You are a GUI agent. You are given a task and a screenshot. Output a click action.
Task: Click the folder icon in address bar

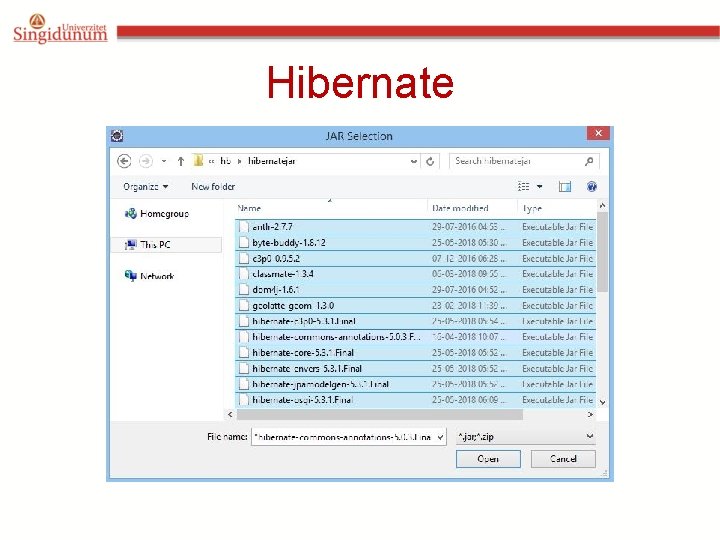198,161
